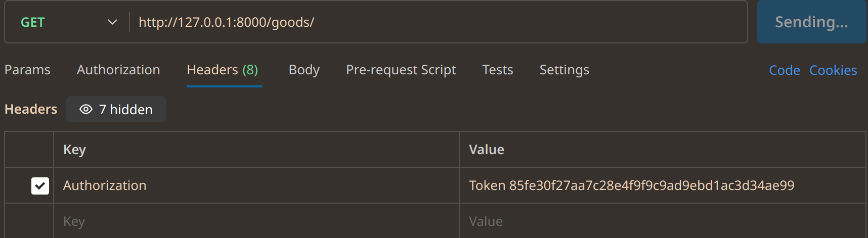Screen dimensions: 868x238
Task: Open the Settings tab
Action: [565, 70]
